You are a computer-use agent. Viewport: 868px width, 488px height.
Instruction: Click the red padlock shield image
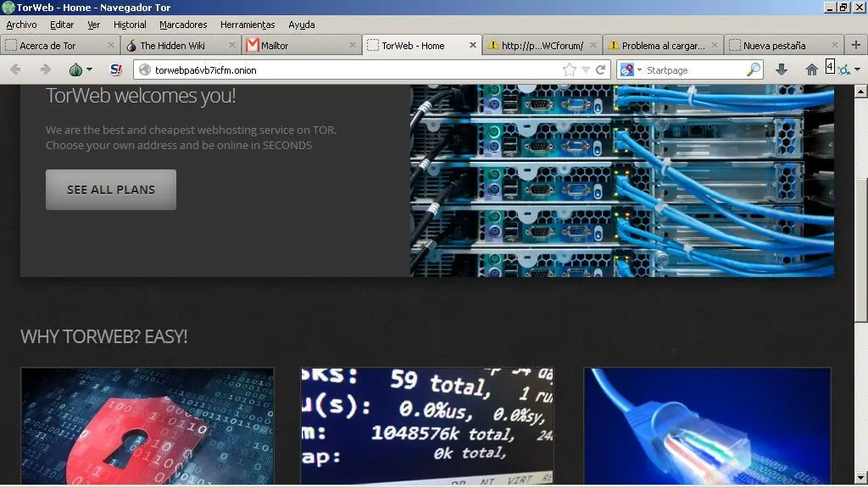[147, 426]
